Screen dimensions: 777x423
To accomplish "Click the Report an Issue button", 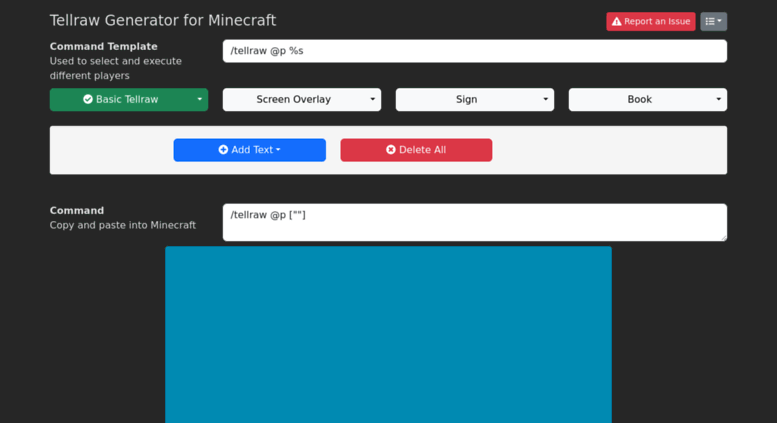I will pos(651,21).
